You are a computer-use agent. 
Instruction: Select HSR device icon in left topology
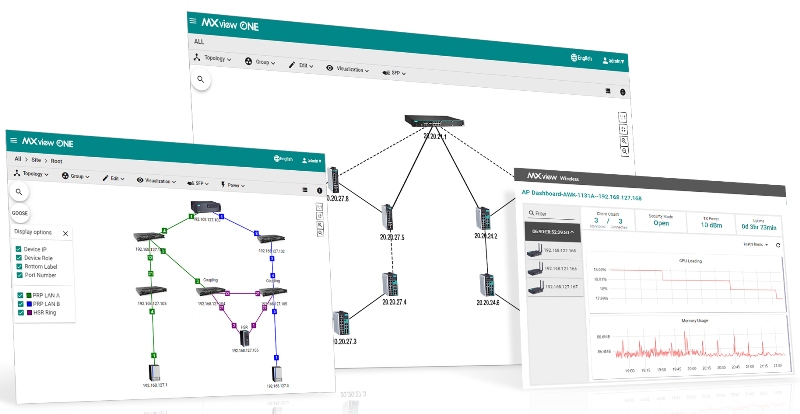tap(245, 338)
